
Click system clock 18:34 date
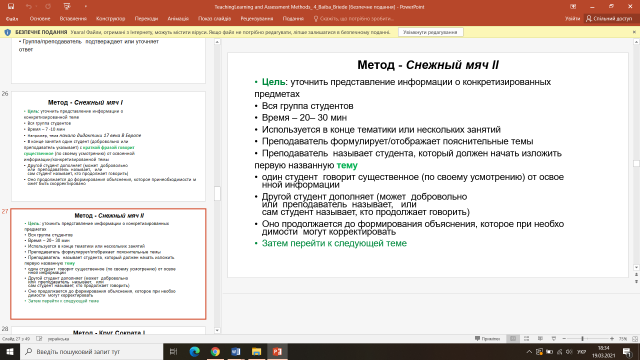click(604, 351)
